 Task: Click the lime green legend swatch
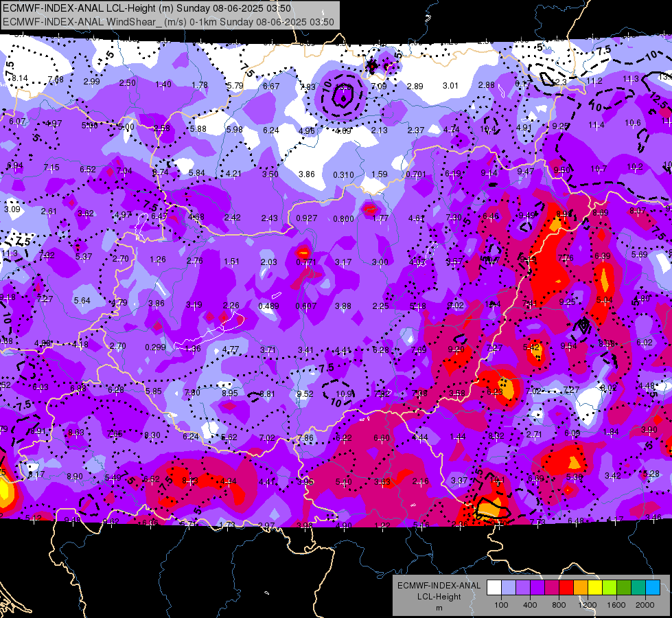pos(610,588)
